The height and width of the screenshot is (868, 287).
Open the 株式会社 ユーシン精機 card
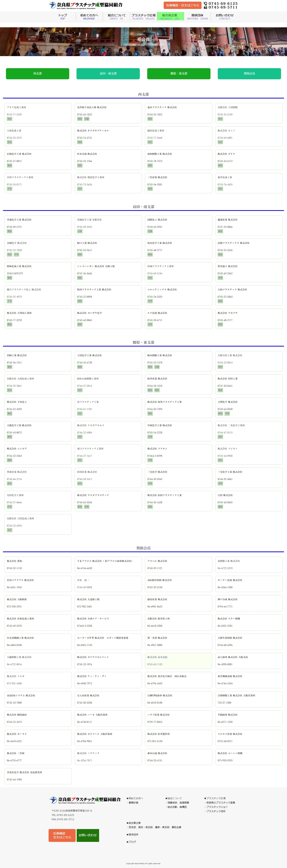coord(249,757)
